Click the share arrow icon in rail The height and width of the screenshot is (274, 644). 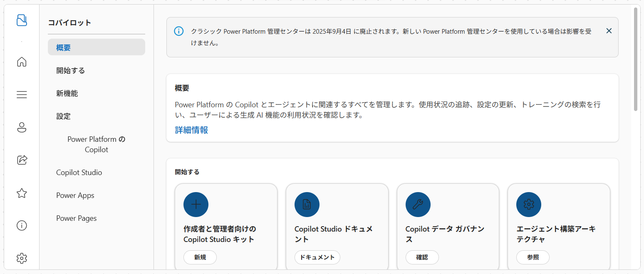point(22,160)
